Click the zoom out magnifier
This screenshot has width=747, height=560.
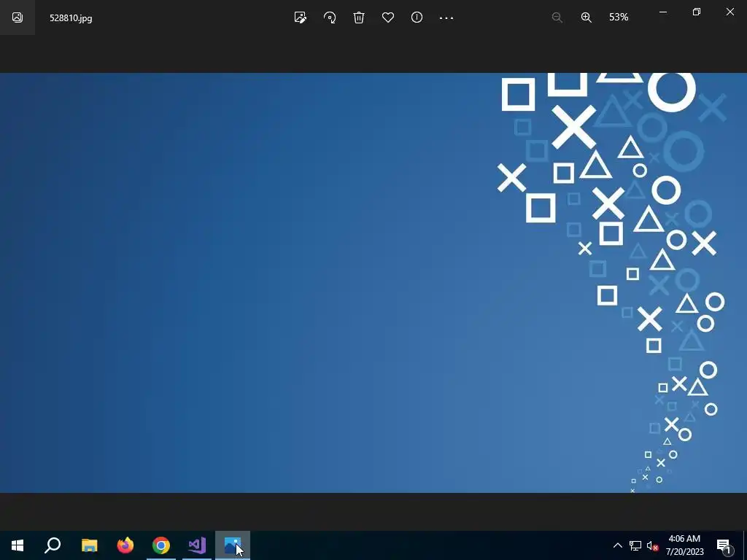click(x=557, y=17)
